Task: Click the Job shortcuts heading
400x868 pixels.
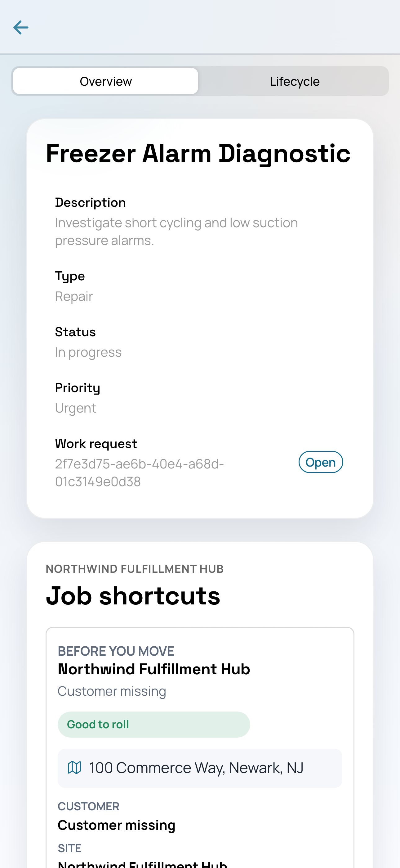Action: [133, 595]
